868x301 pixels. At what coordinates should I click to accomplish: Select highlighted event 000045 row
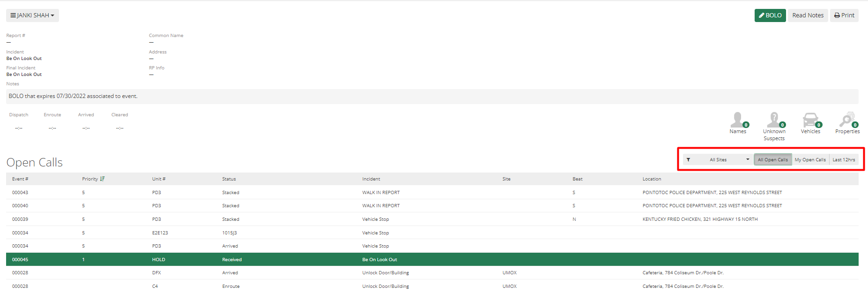coord(432,260)
